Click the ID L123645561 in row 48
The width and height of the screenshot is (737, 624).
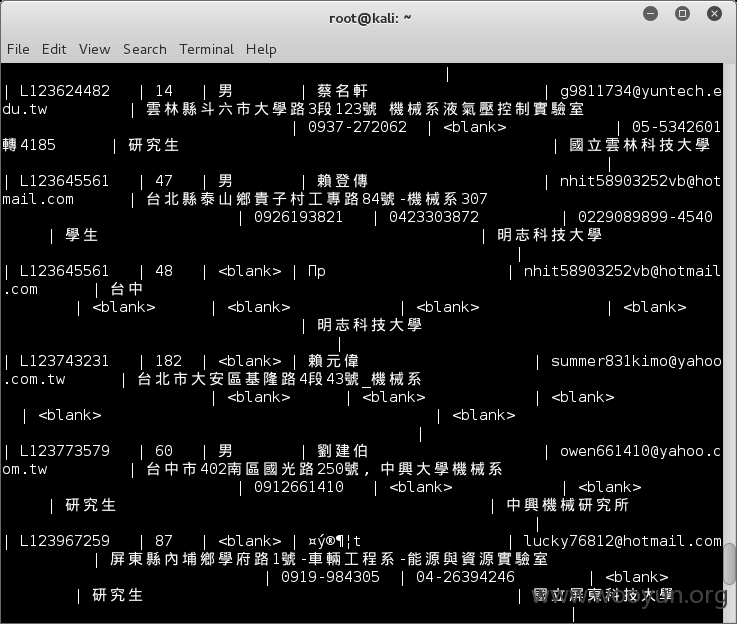pos(64,271)
